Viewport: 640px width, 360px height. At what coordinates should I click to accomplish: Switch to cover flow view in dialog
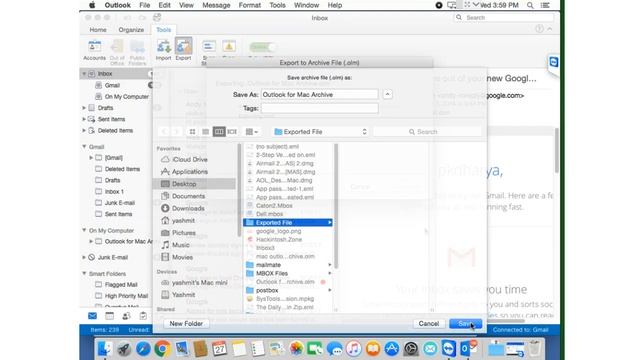tap(232, 132)
